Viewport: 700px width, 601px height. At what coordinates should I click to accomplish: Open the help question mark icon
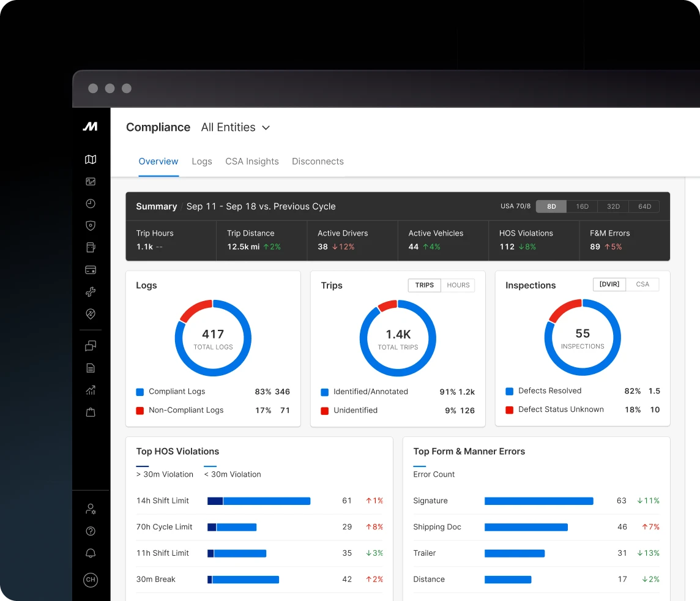click(x=91, y=531)
